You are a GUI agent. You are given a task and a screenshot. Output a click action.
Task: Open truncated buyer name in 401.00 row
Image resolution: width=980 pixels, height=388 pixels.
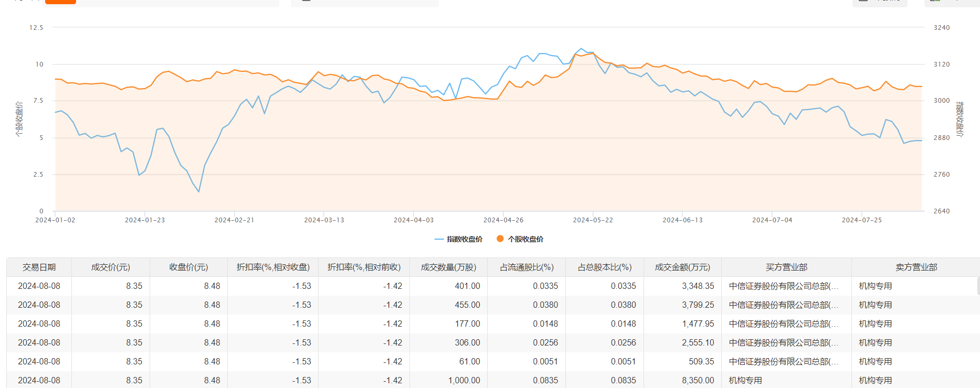point(783,286)
